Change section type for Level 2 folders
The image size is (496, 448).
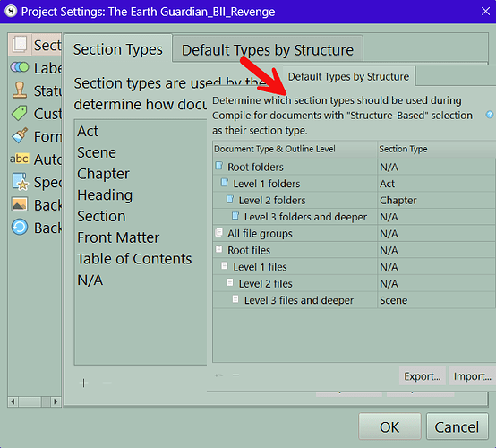[436, 201]
